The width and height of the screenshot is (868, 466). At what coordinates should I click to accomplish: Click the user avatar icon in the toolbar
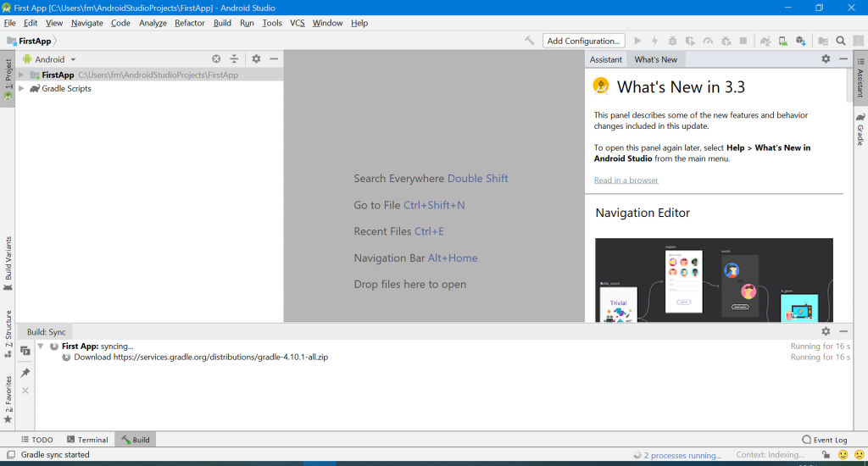pos(859,41)
